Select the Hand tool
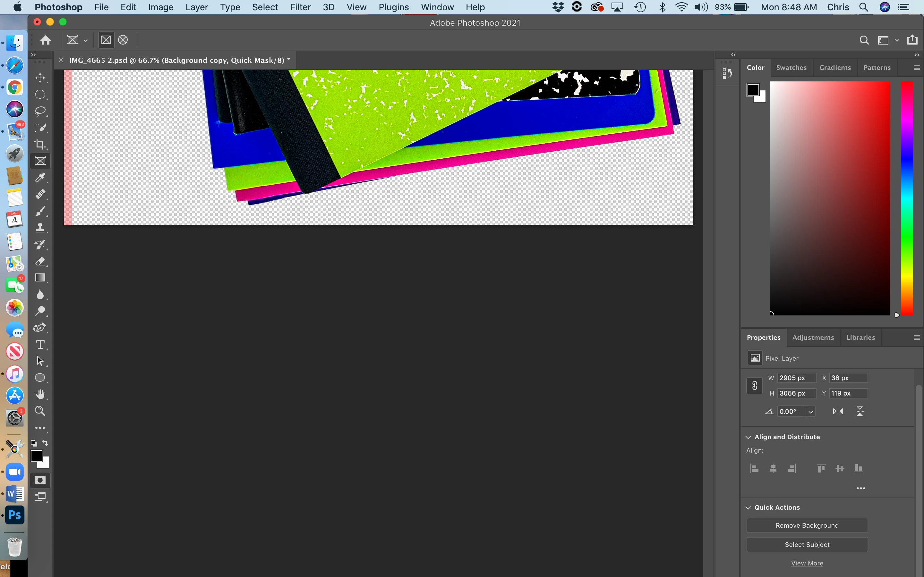This screenshot has width=924, height=577. click(40, 394)
